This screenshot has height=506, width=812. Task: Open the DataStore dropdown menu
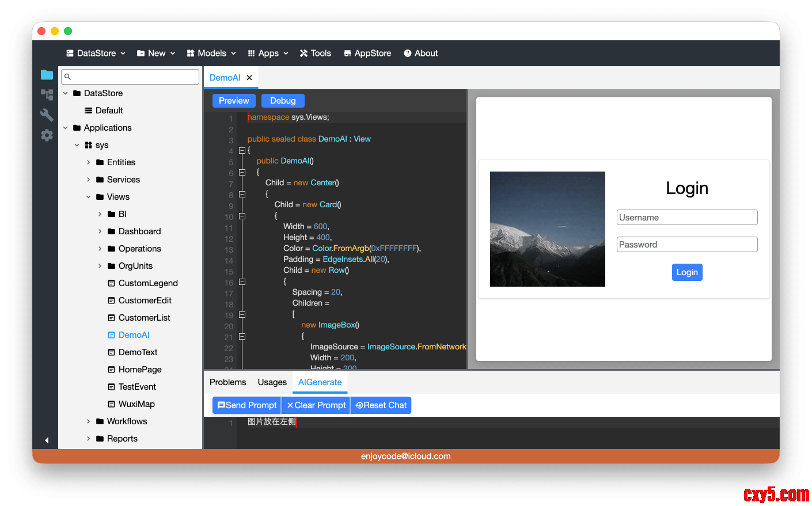[x=96, y=53]
